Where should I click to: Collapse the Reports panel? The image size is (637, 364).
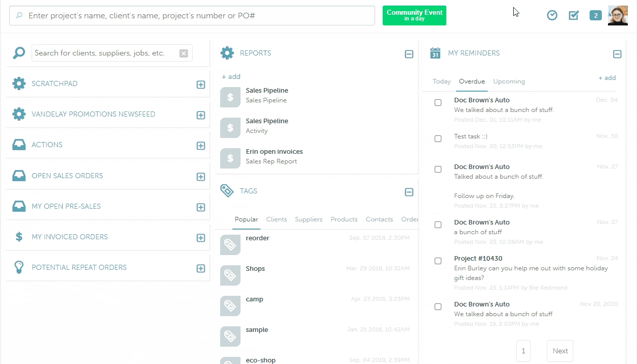click(x=409, y=53)
